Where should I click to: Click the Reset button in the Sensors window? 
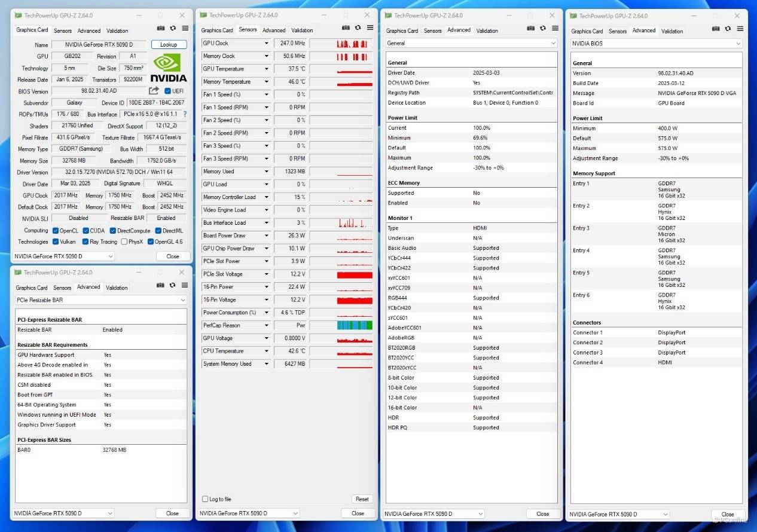tap(362, 499)
